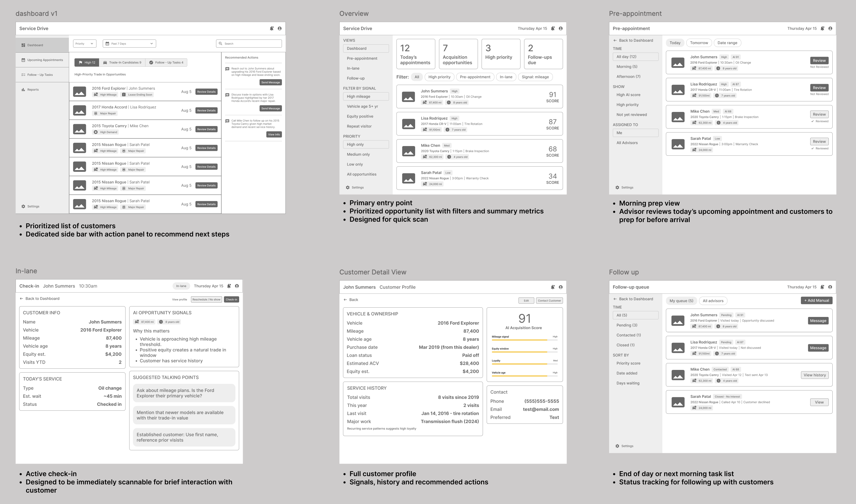Toggle the Signal: mileage filter chip
Viewport: 856px width, 504px height.
tap(535, 77)
